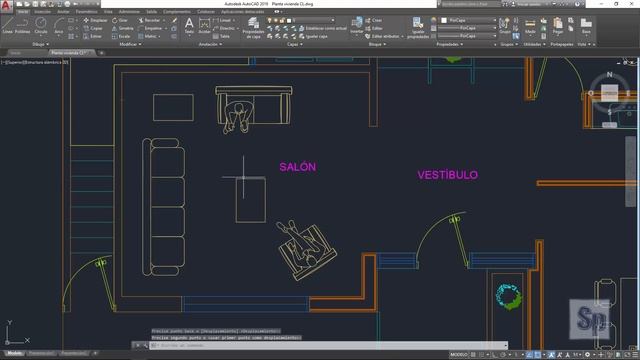Open the Vista ribbon tab
640x360 pixels.
click(108, 12)
